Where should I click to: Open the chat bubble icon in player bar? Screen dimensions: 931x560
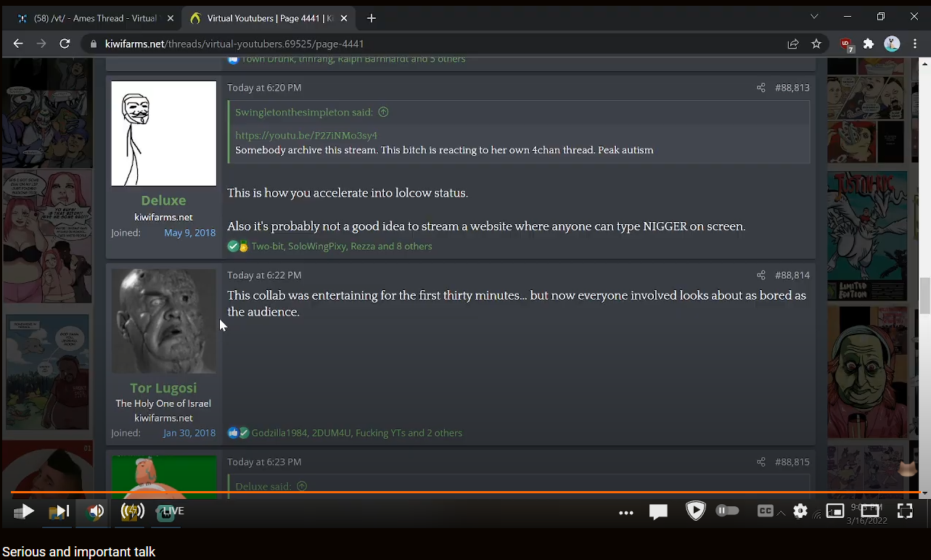[x=658, y=512]
